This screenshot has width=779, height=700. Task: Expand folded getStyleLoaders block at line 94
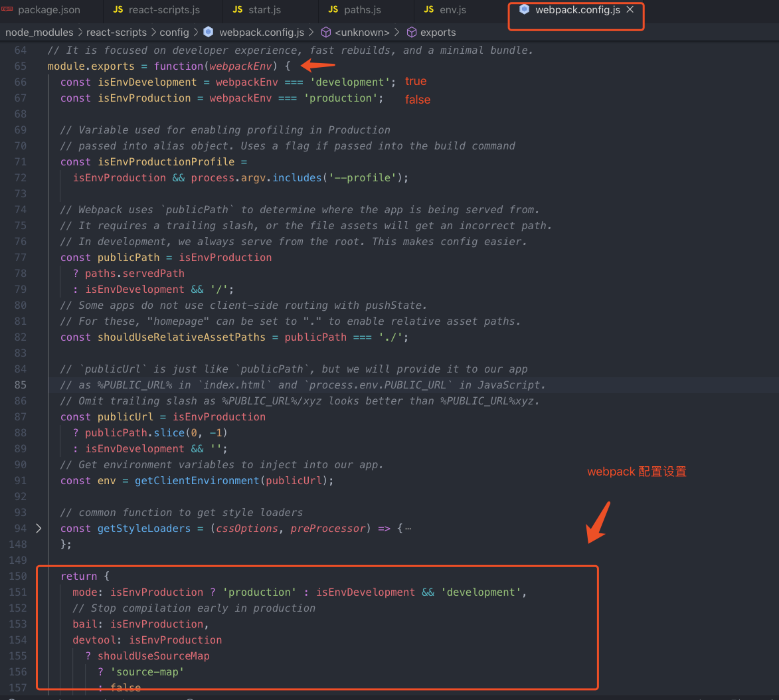(39, 528)
